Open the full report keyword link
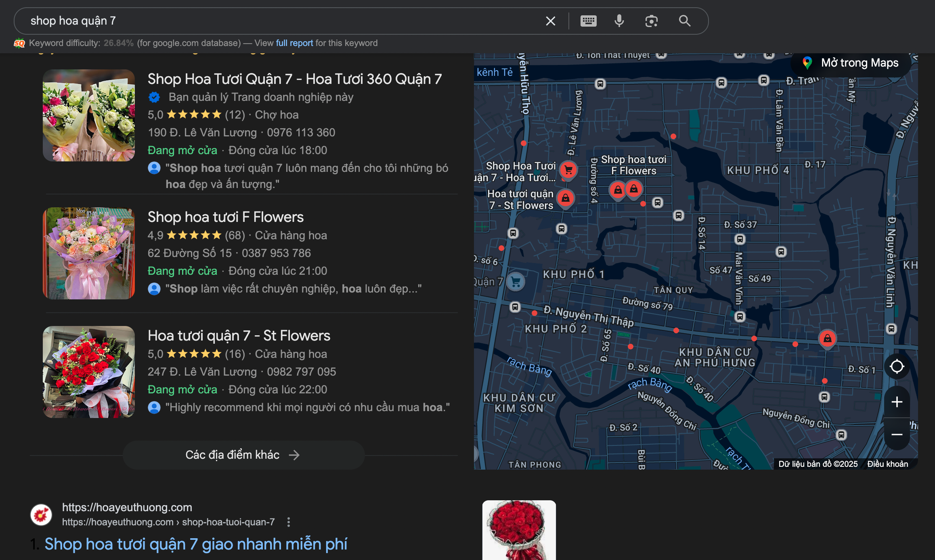This screenshot has height=560, width=935. tap(294, 43)
